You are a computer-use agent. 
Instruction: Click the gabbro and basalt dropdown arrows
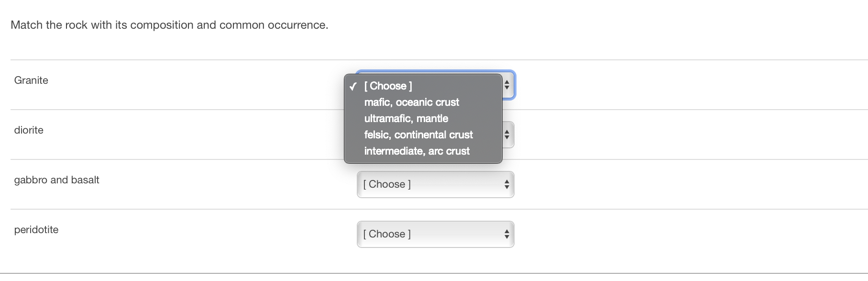[x=506, y=184]
